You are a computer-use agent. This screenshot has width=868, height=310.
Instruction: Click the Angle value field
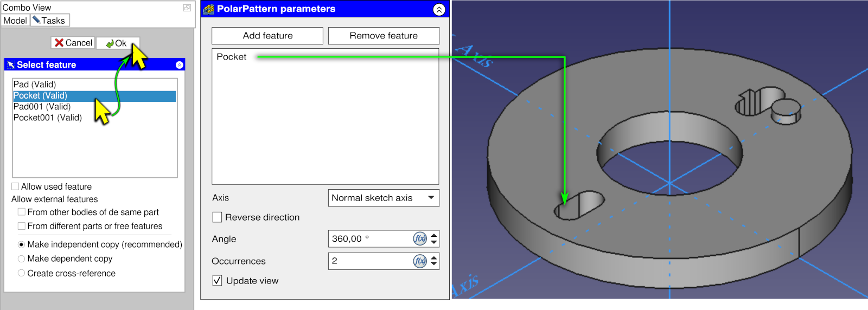click(371, 239)
